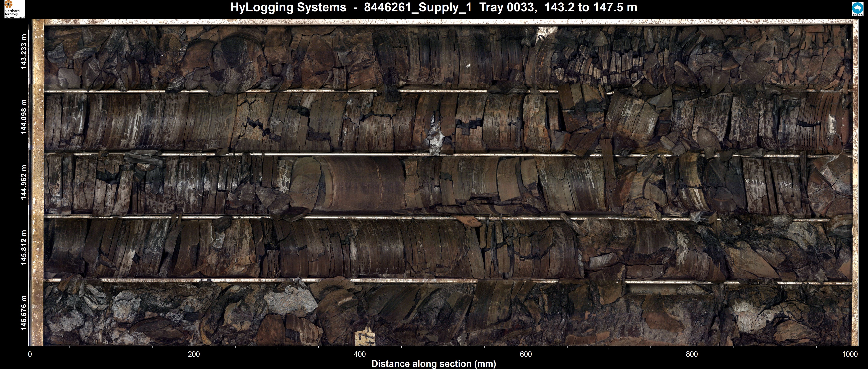This screenshot has width=868, height=369.
Task: Select the 146.676 m depth label
Action: point(24,313)
